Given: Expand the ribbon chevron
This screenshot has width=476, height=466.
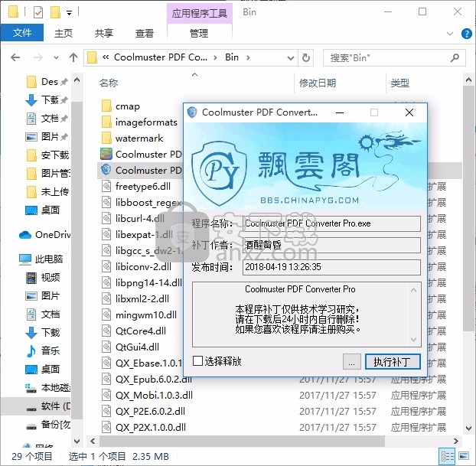Looking at the screenshot, I should pos(450,34).
